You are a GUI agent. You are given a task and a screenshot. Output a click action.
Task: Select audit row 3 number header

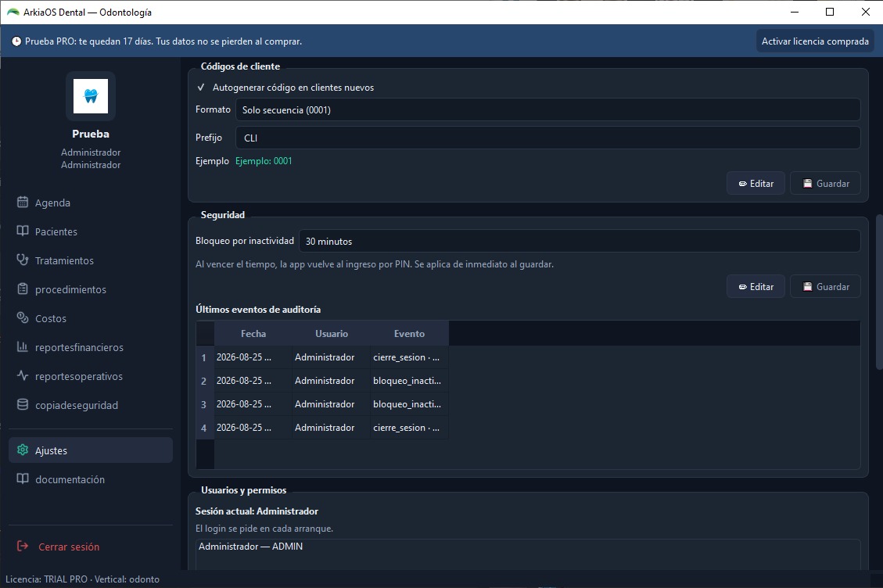[204, 404]
